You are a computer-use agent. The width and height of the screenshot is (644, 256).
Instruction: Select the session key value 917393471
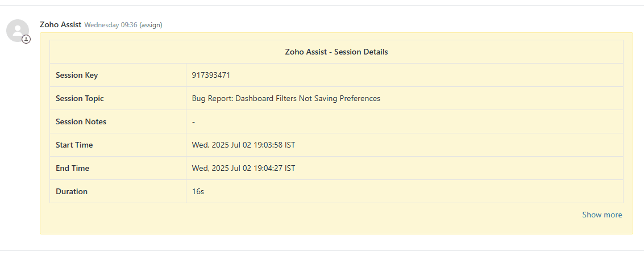tap(211, 75)
